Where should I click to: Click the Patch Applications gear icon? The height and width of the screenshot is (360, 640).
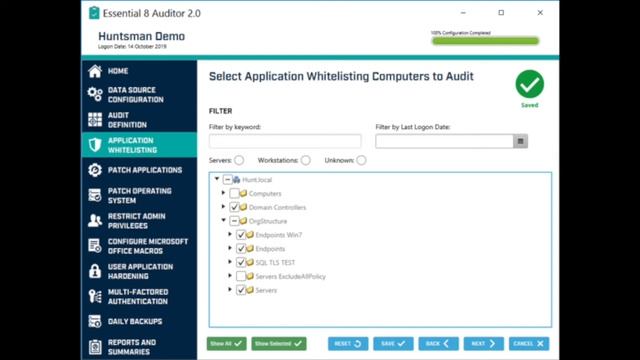coord(95,170)
